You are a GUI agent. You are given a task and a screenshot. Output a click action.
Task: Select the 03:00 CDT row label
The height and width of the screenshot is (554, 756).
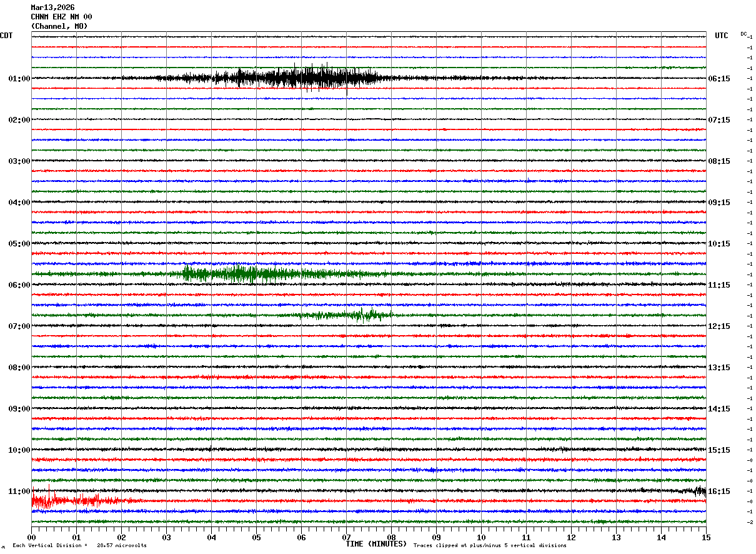19,161
